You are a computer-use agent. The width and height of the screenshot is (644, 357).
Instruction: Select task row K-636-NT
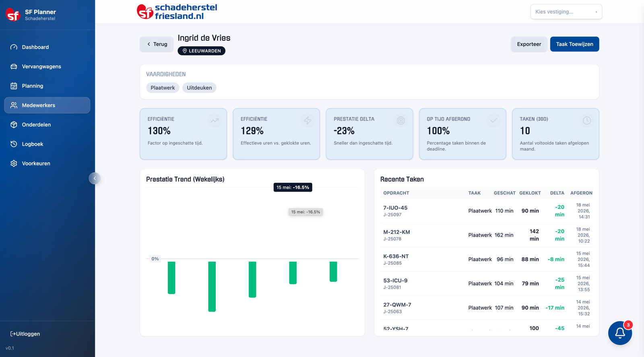pos(487,259)
